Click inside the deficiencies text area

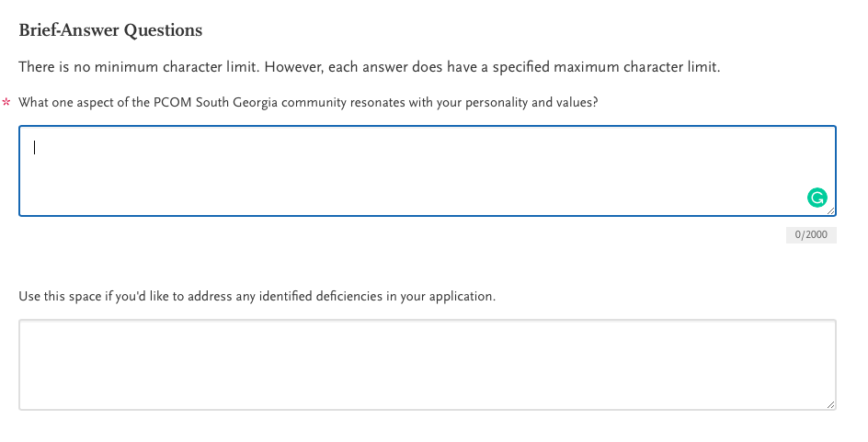coord(427,364)
